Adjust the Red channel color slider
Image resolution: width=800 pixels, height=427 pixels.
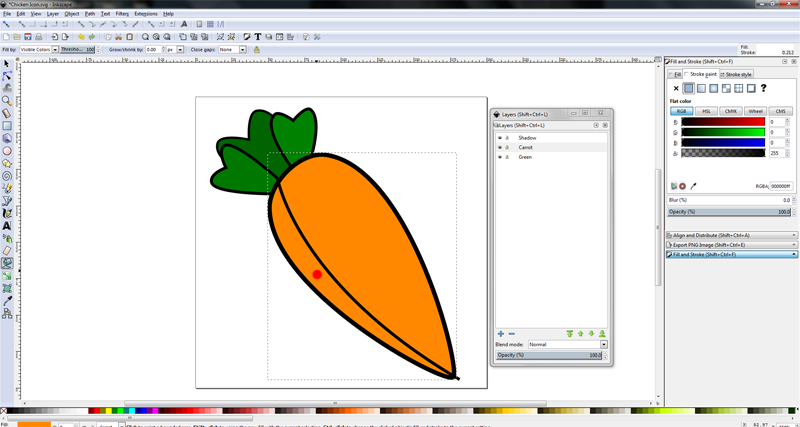723,122
